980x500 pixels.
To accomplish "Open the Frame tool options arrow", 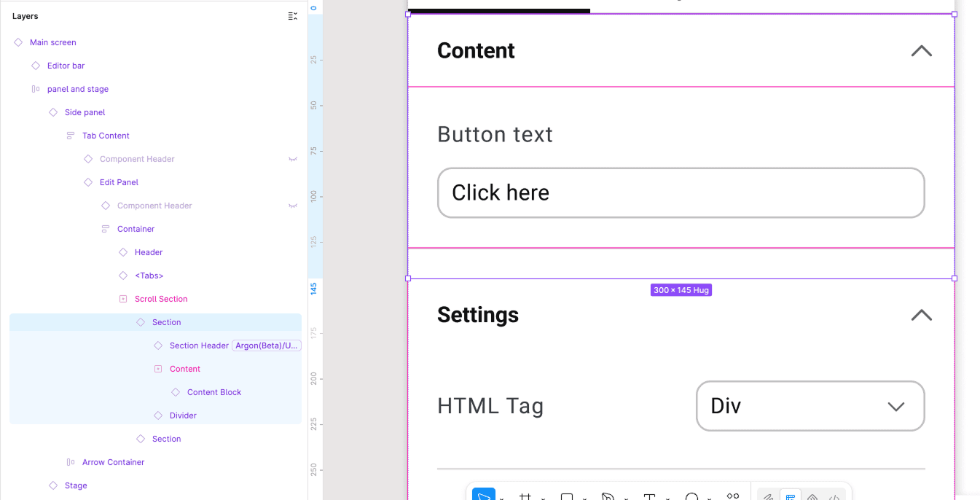I will click(543, 499).
